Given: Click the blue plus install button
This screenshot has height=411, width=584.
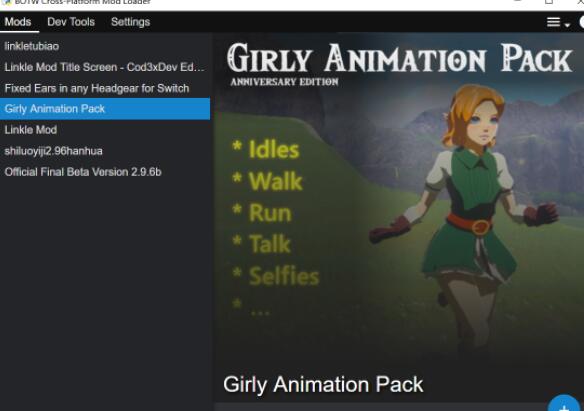Looking at the screenshot, I should 565,404.
